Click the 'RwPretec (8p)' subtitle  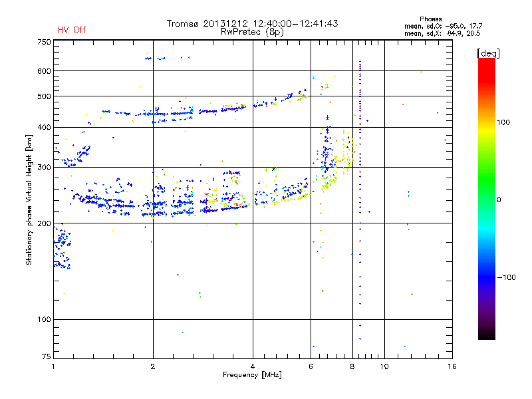[252, 32]
